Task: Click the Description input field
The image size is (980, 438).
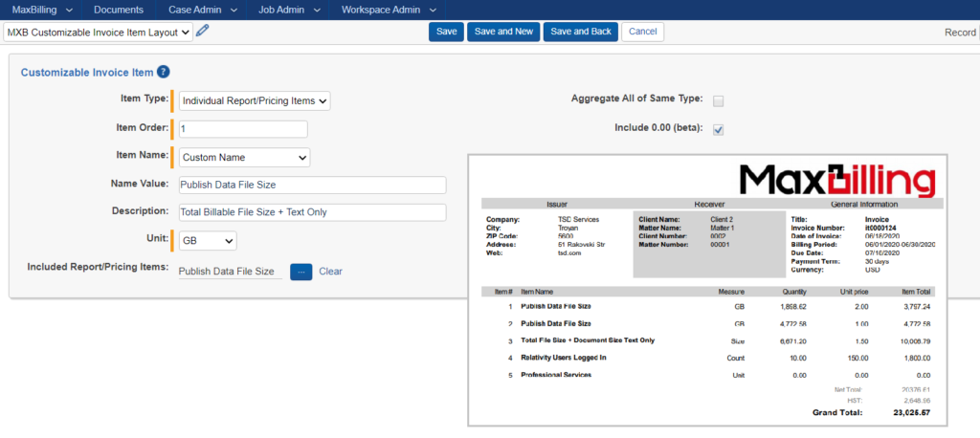Action: (x=313, y=212)
